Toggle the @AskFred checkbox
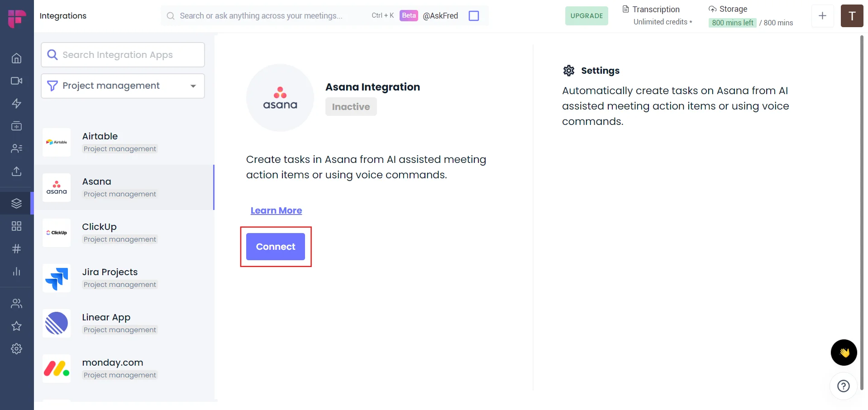Image resolution: width=868 pixels, height=410 pixels. pos(474,16)
